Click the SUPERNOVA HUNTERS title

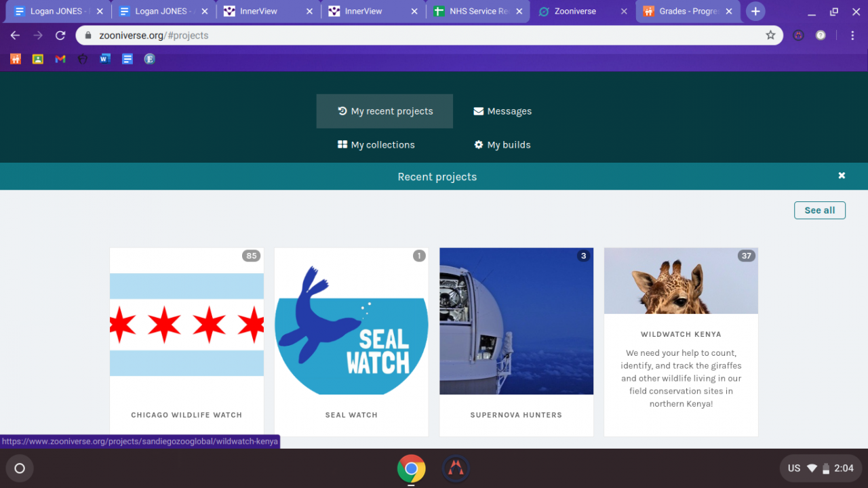(x=516, y=415)
